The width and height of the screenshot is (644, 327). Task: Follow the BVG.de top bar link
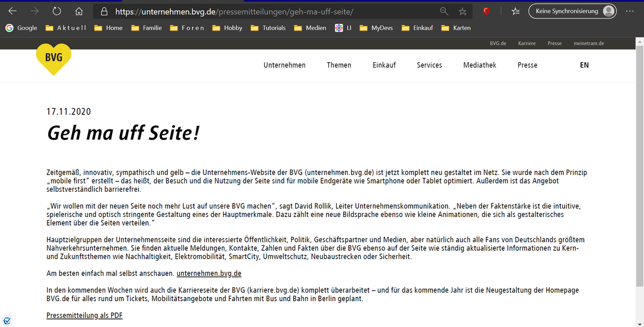498,43
